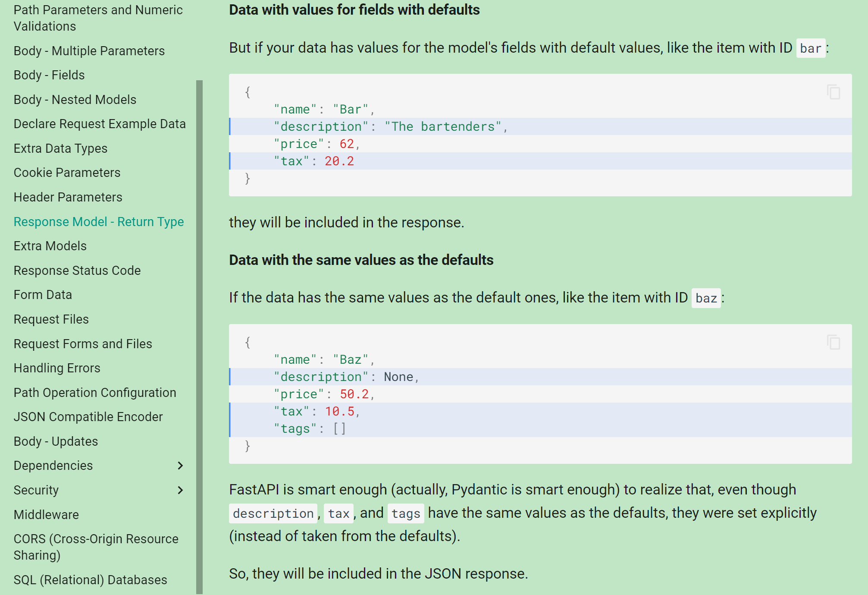Open SQL (Relational) Databases page
The width and height of the screenshot is (868, 595).
(x=90, y=580)
